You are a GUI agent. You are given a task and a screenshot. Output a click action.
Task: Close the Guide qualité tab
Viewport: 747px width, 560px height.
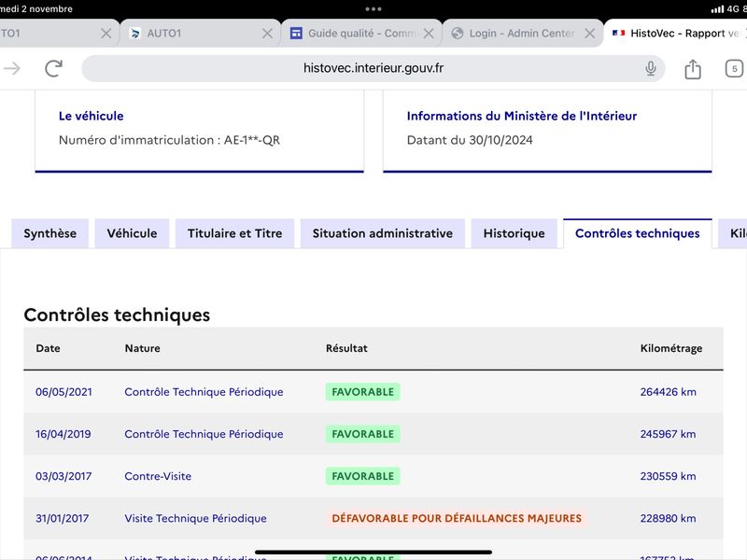click(429, 34)
